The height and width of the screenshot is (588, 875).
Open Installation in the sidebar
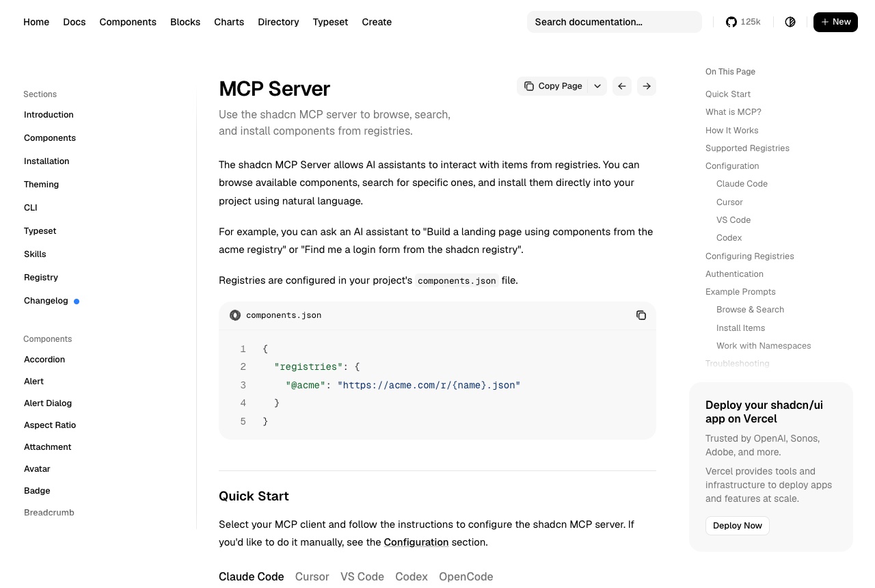pos(46,161)
